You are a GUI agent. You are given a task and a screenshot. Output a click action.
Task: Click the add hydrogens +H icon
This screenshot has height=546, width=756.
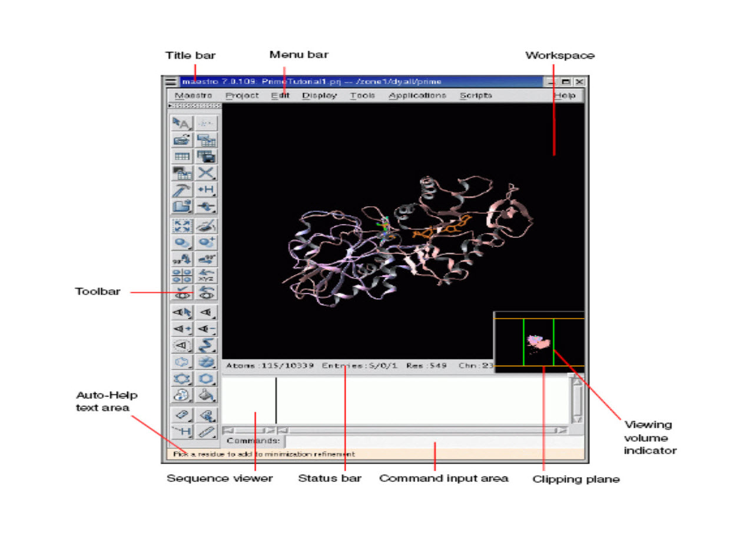[206, 190]
